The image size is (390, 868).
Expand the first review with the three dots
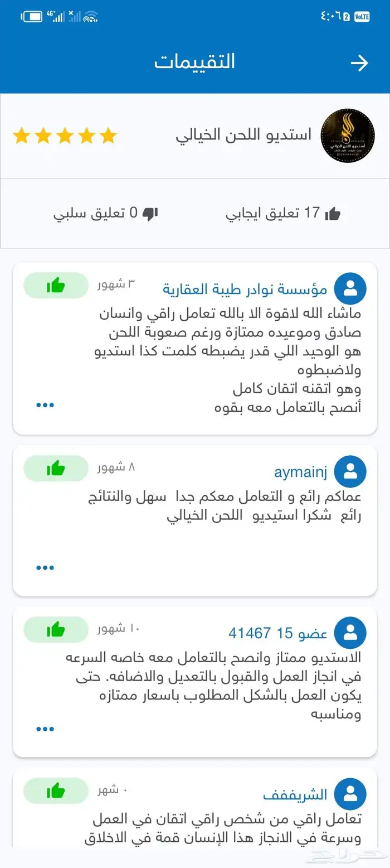45,404
